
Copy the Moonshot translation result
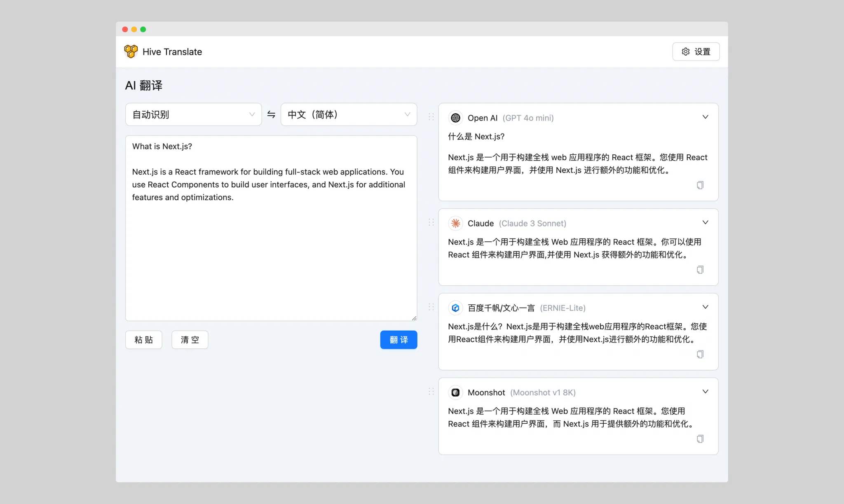[700, 439]
